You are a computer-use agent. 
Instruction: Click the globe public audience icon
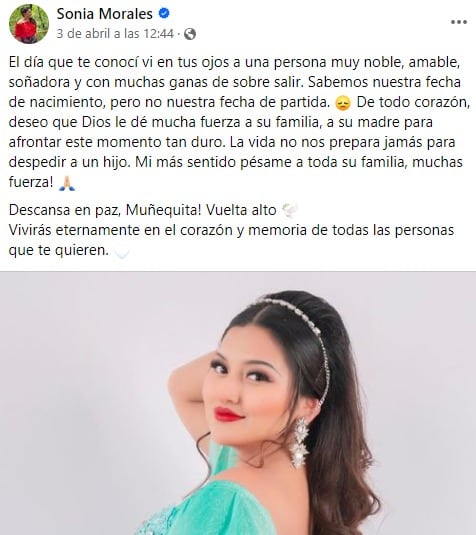(x=190, y=34)
